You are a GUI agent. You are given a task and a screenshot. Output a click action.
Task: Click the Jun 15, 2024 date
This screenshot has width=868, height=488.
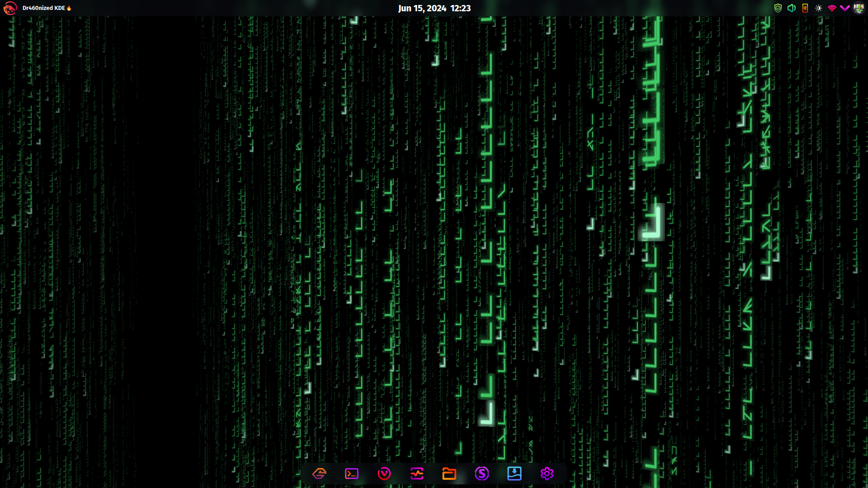[x=422, y=8]
